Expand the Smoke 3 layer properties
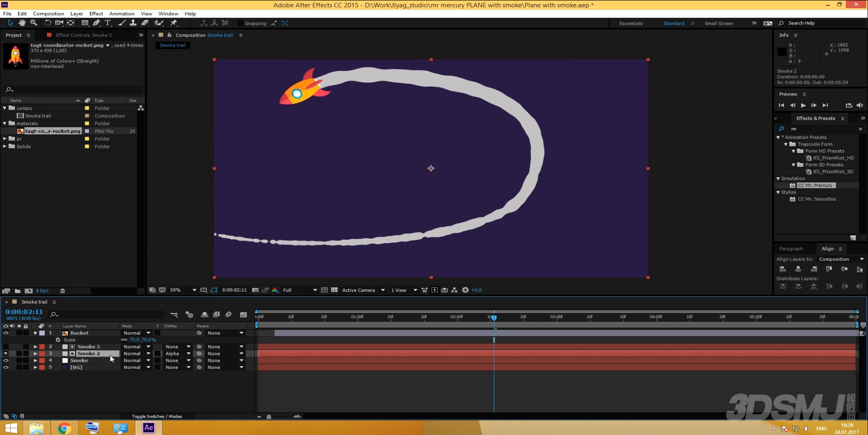Screen dimensions: 868x435 [35, 347]
